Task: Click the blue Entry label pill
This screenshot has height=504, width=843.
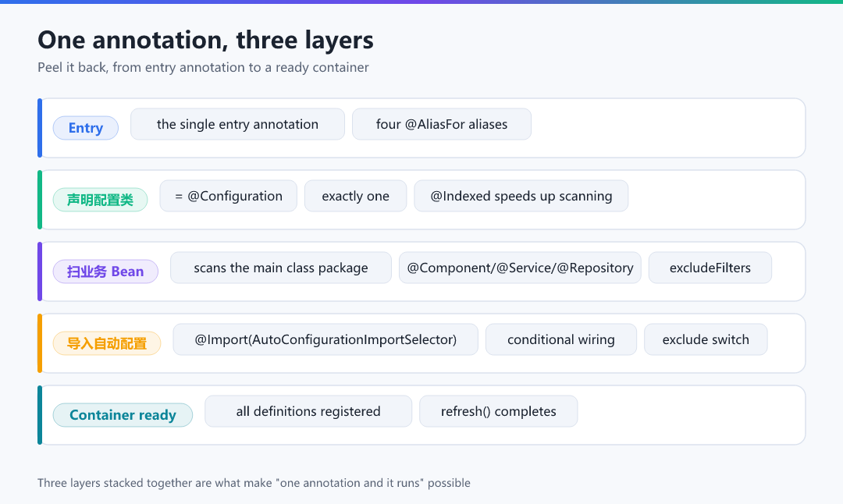Action: click(86, 128)
